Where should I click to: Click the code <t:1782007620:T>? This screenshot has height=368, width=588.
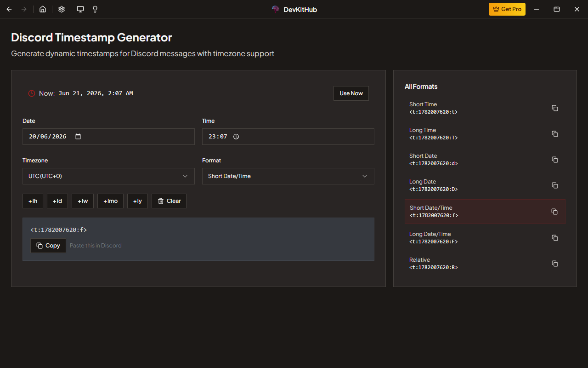click(434, 138)
